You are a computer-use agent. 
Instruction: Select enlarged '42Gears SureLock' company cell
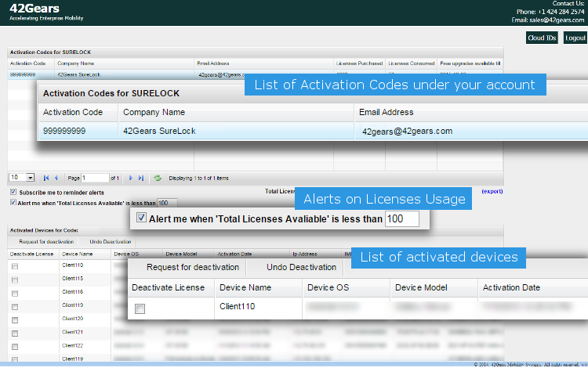[159, 131]
